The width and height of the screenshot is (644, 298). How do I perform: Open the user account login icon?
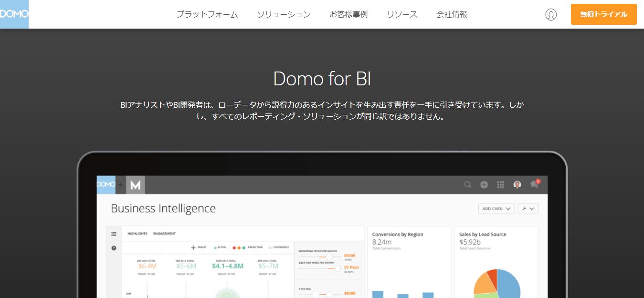tap(551, 14)
